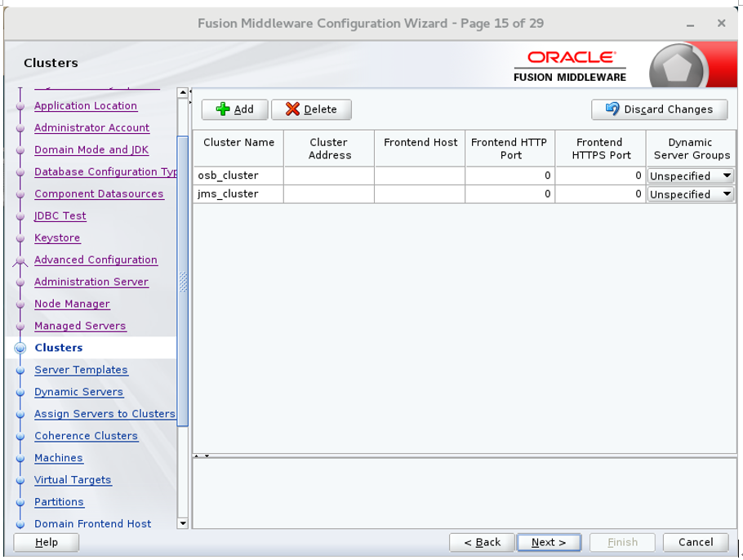Go to Virtual Targets step
Screen dimensions: 743x560
[x=73, y=480]
